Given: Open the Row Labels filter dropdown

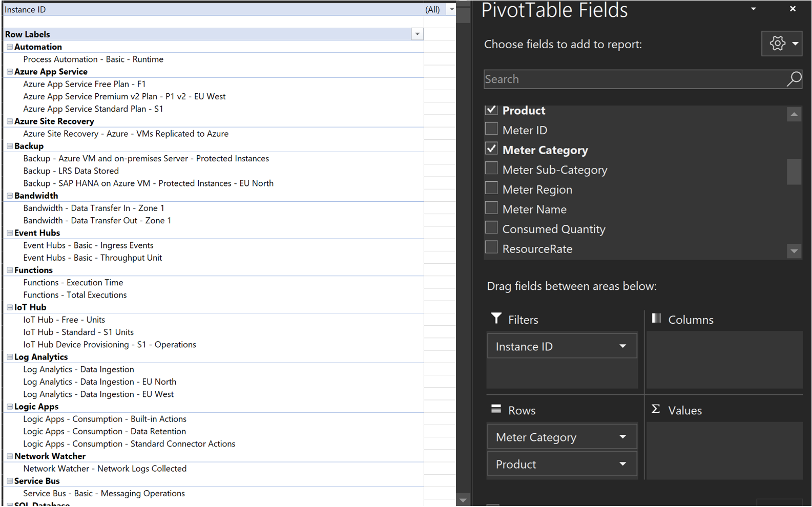Looking at the screenshot, I should [x=417, y=34].
